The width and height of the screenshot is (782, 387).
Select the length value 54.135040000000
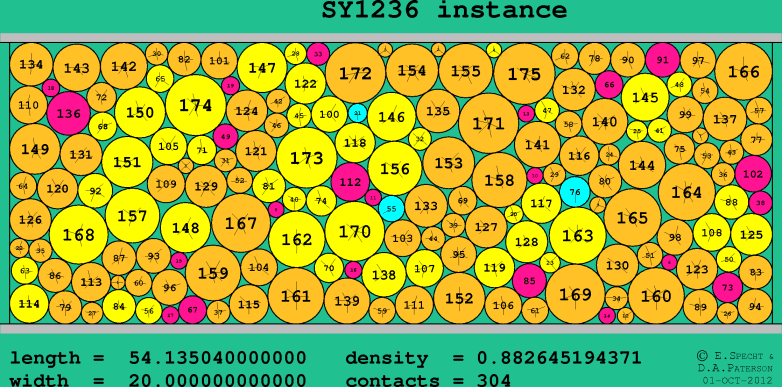click(x=218, y=358)
